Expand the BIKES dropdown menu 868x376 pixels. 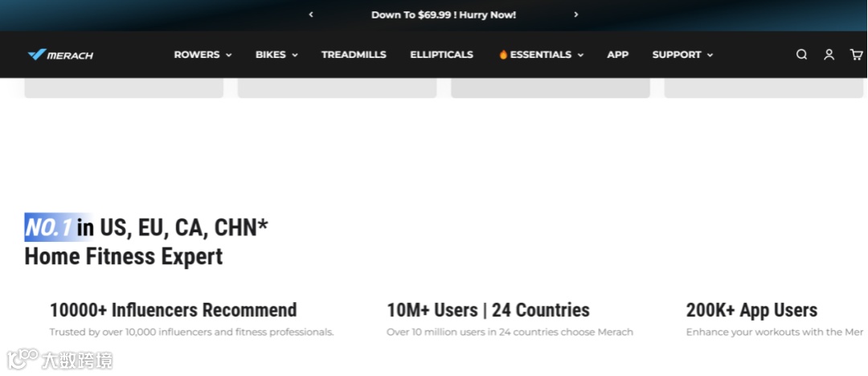[276, 55]
